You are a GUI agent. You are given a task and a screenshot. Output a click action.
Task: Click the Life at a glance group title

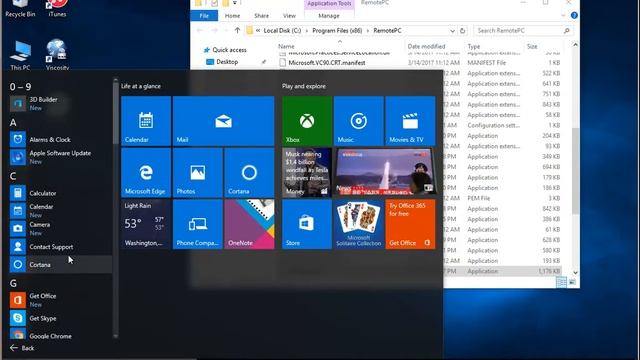pos(141,86)
